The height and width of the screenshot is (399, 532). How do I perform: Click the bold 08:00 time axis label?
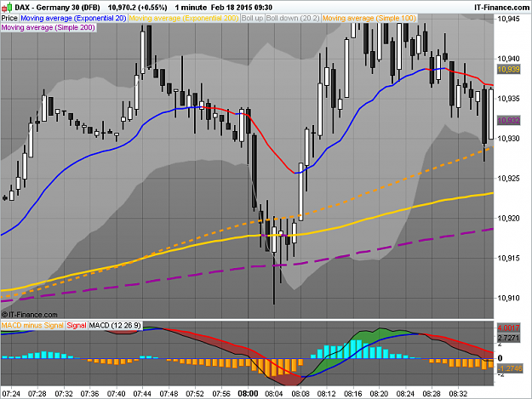(248, 394)
